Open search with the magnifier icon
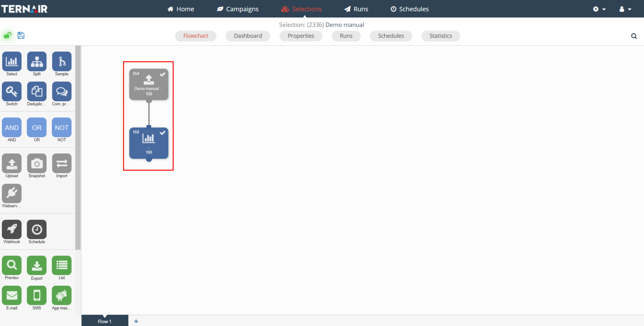This screenshot has width=644, height=326. 634,36
